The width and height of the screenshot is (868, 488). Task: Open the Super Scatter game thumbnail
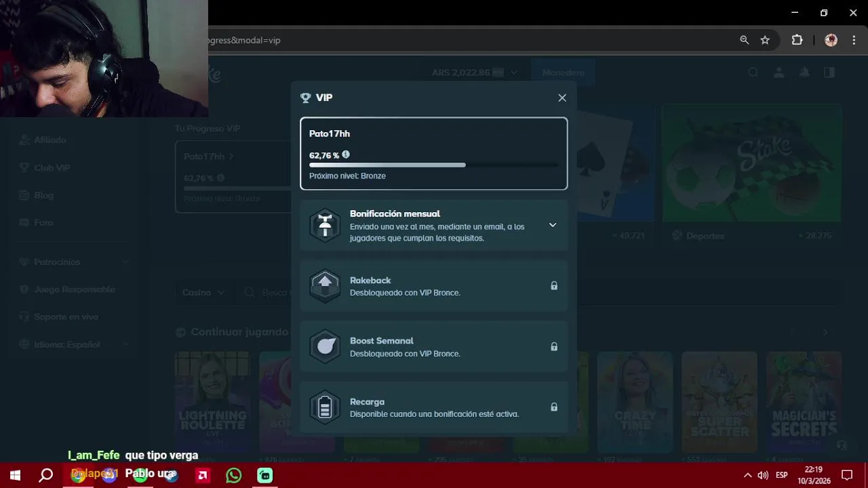[x=719, y=401]
